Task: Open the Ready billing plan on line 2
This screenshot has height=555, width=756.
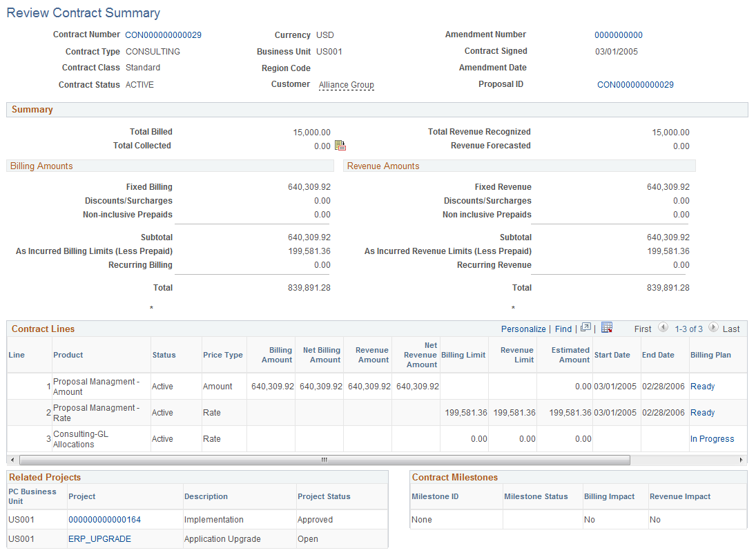Action: pos(702,412)
